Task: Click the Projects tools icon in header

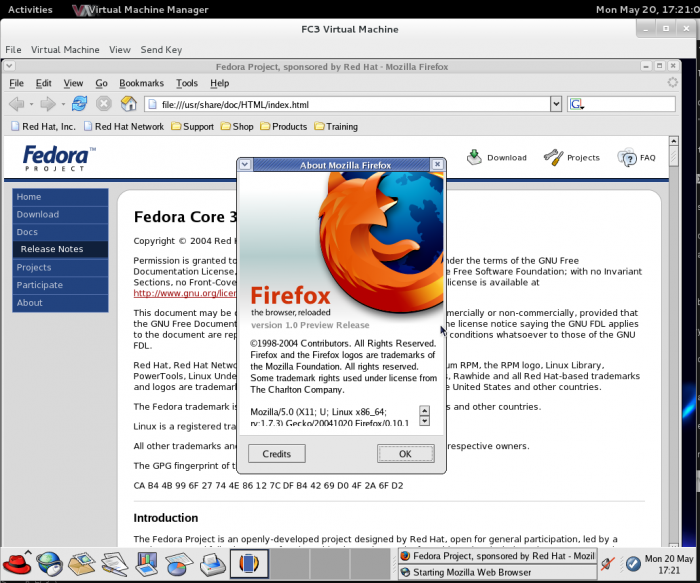Action: 553,157
